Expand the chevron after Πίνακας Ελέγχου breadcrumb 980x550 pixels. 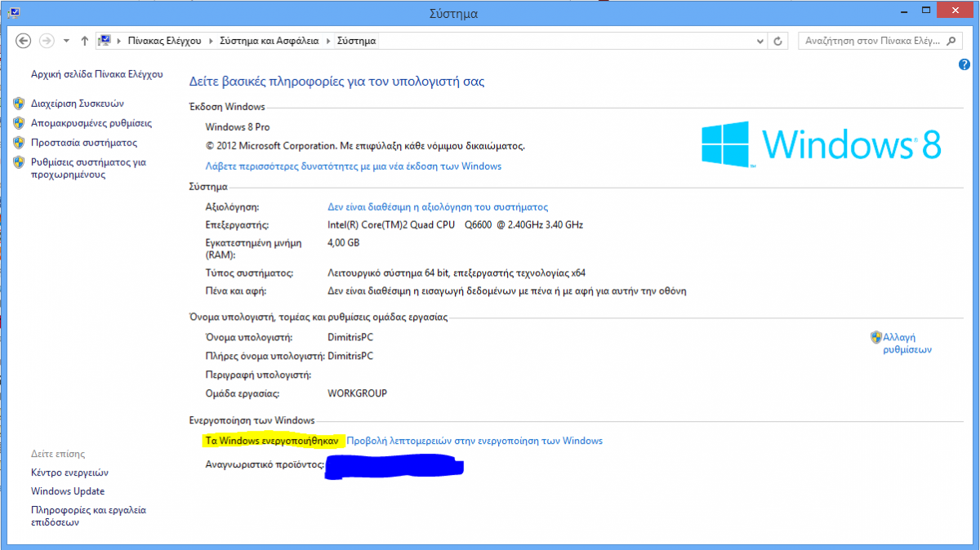pyautogui.click(x=212, y=41)
